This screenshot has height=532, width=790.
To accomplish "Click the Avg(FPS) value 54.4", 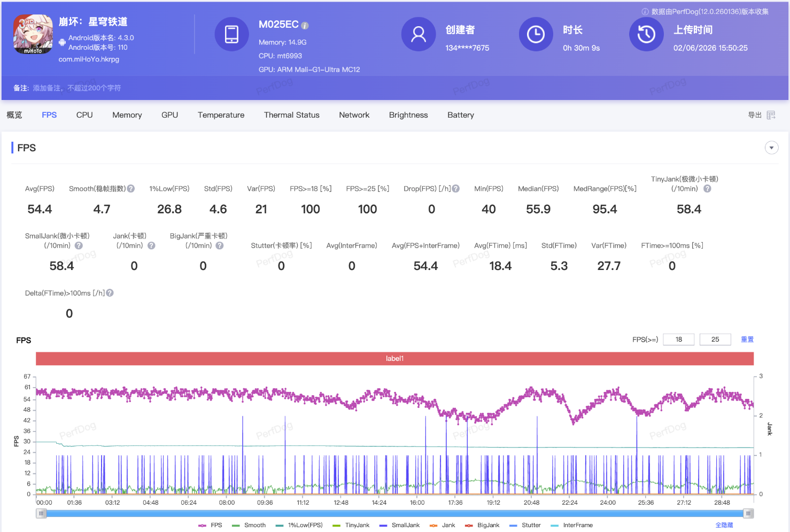I will coord(40,210).
